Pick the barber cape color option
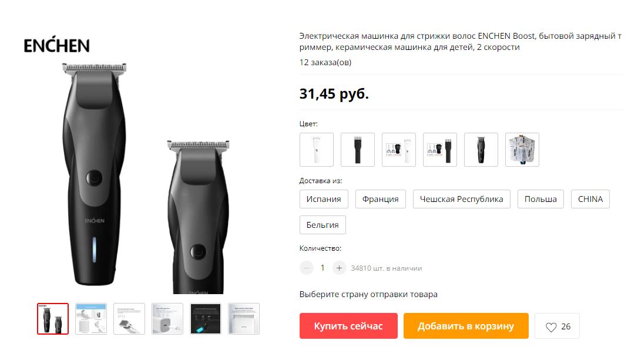This screenshot has height=364, width=628. coord(522,150)
